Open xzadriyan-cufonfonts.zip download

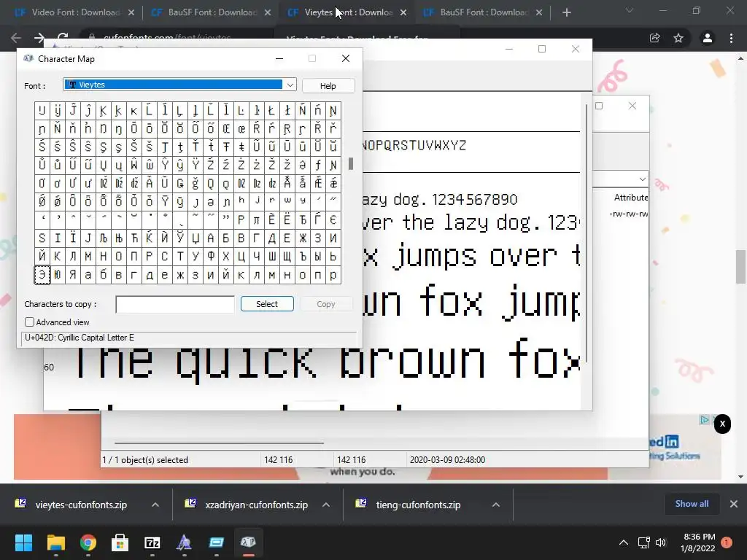click(256, 505)
